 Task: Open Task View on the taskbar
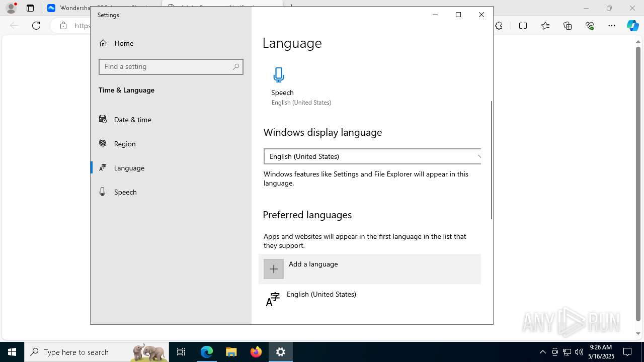[181, 352]
